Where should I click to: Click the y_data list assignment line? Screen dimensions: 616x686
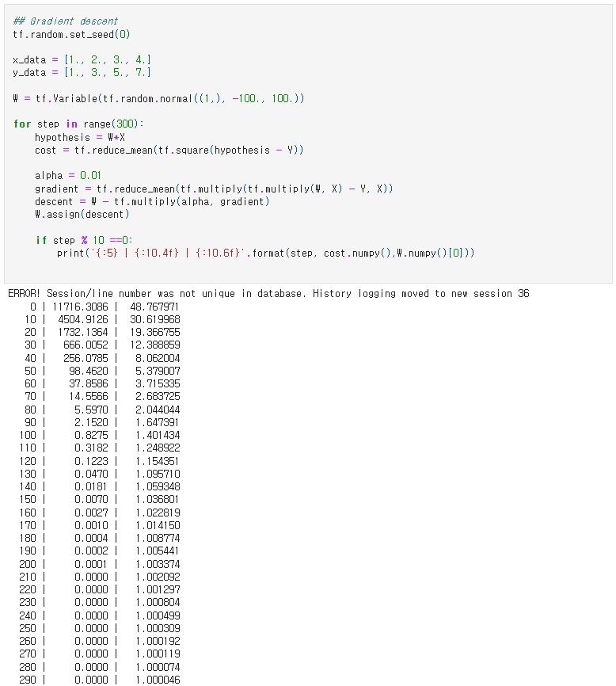(82, 72)
